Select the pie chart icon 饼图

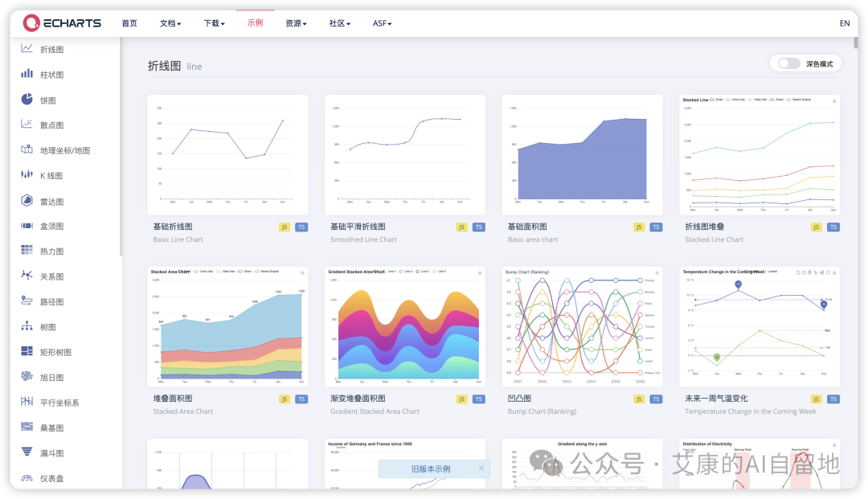coord(27,100)
